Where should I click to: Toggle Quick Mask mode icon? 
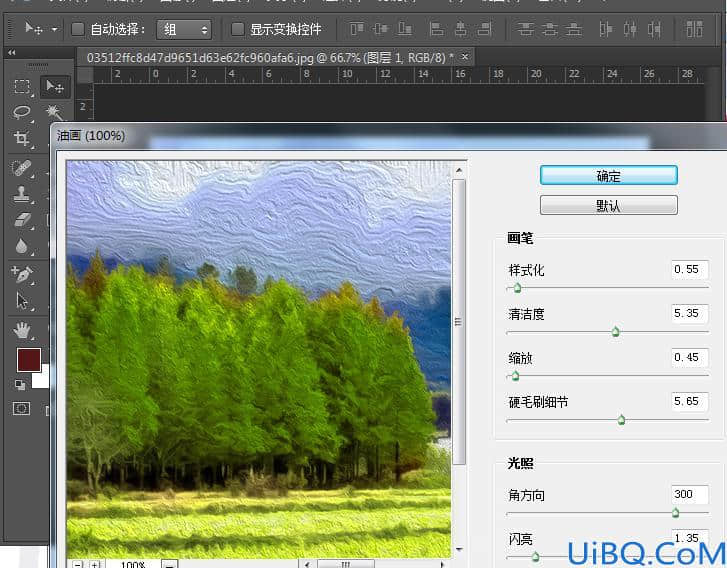21,408
